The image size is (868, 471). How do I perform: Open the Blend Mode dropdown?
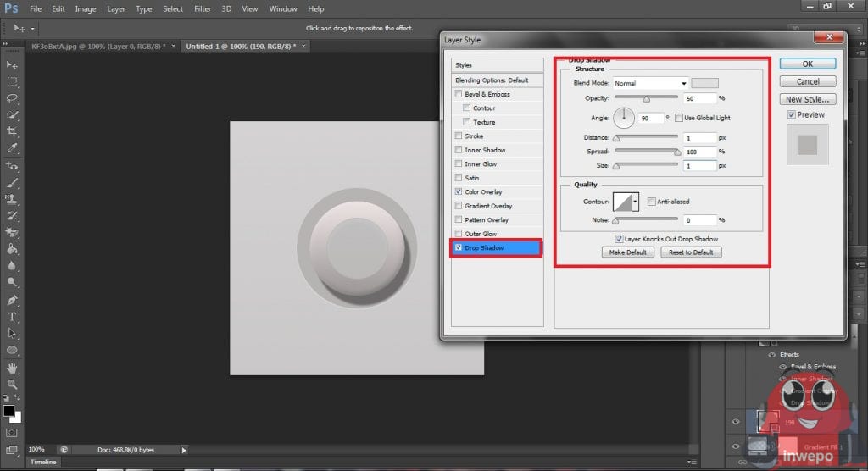[x=650, y=83]
